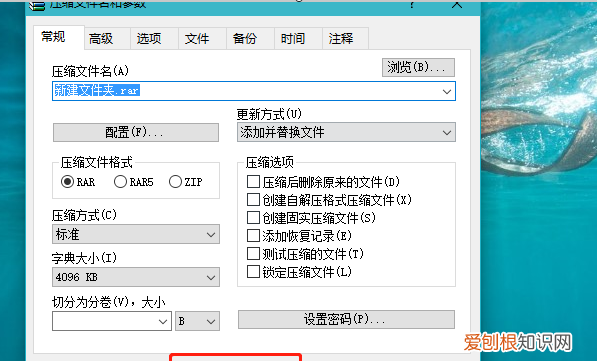Go to the 备份 tab
This screenshot has width=597, height=361.
(x=251, y=38)
